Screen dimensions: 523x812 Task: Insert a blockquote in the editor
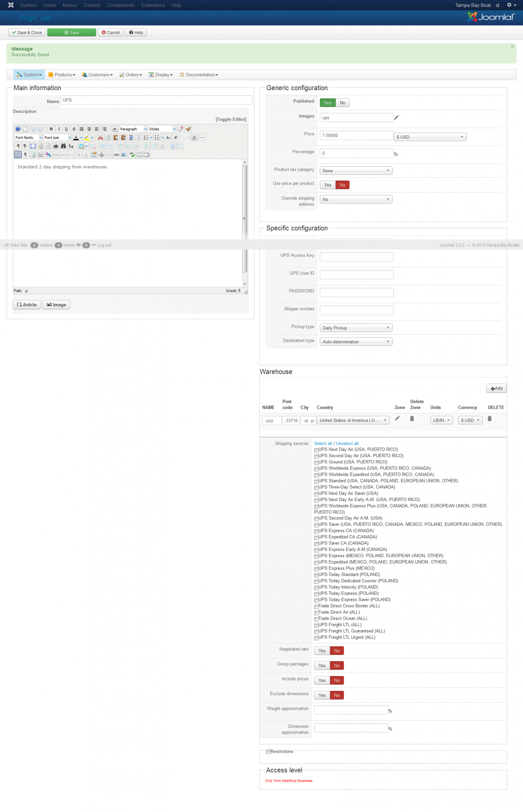115,129
